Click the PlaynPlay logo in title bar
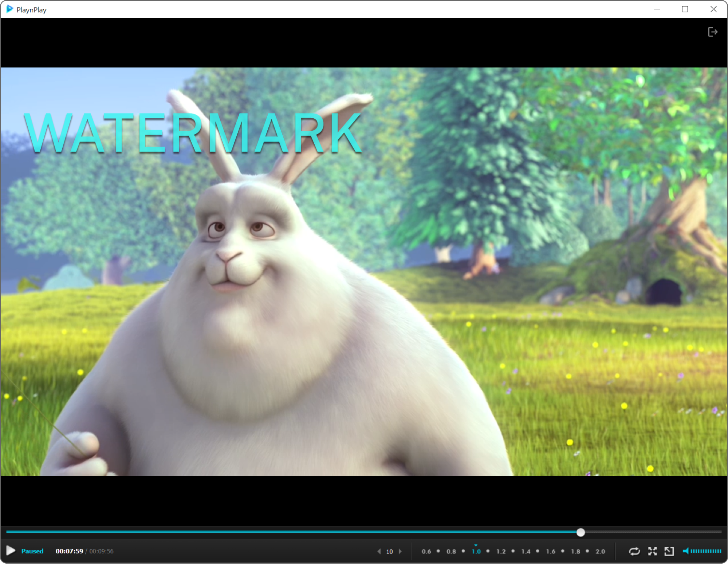728x564 pixels. click(10, 9)
